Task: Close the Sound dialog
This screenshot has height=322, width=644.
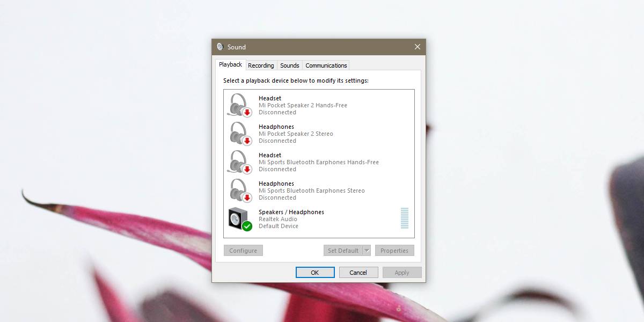Action: pyautogui.click(x=418, y=47)
